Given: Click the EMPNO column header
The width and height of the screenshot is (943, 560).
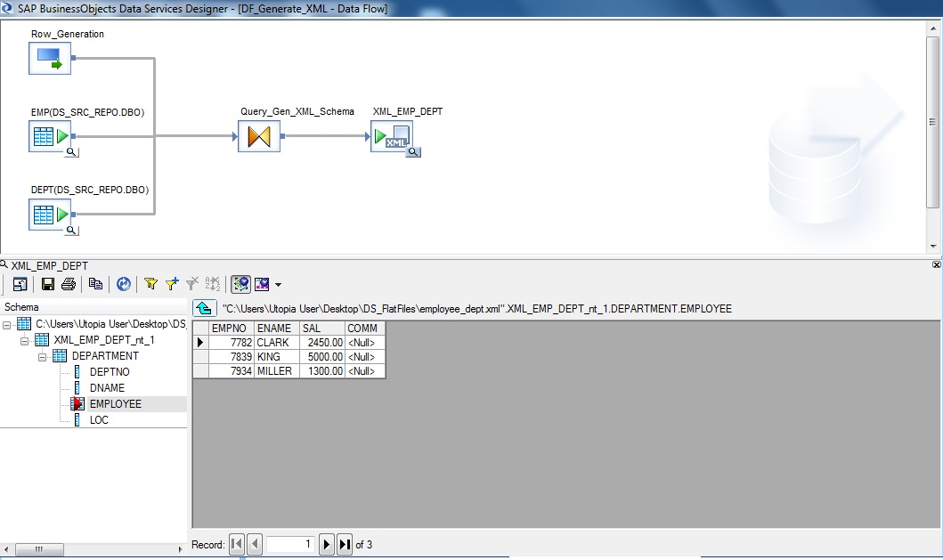Looking at the screenshot, I should 232,328.
